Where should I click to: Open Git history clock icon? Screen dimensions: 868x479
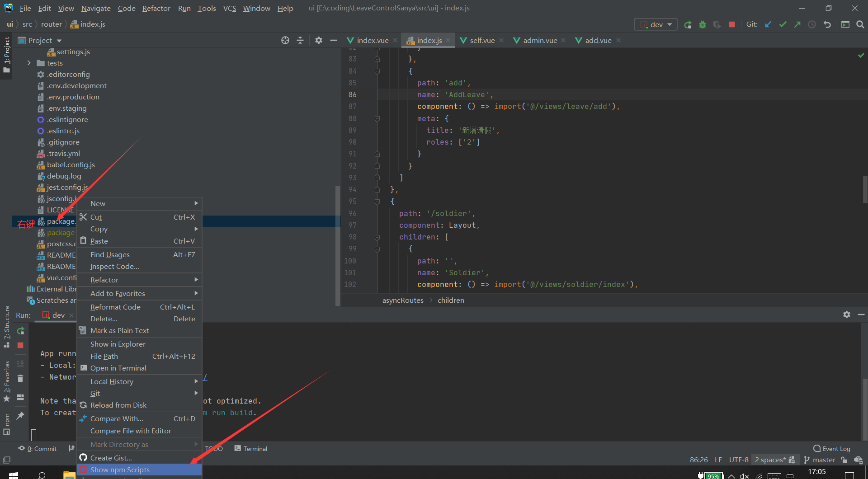812,24
